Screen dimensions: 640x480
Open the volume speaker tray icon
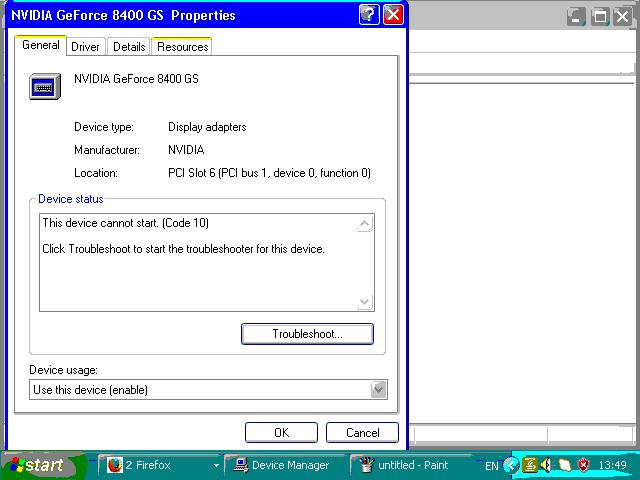[x=547, y=465]
